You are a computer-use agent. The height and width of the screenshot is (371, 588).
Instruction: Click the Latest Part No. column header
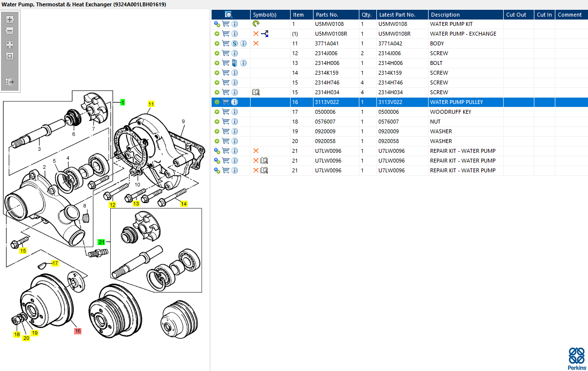point(402,15)
